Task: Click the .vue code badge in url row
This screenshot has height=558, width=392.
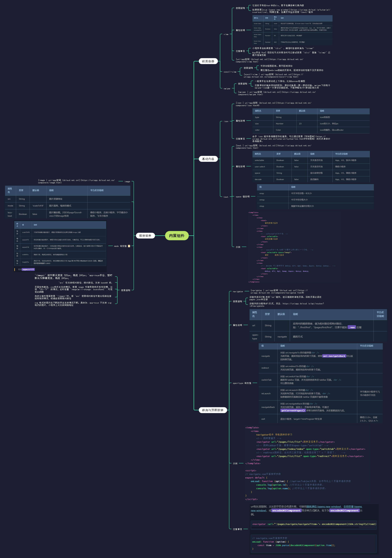Action: 352,327
